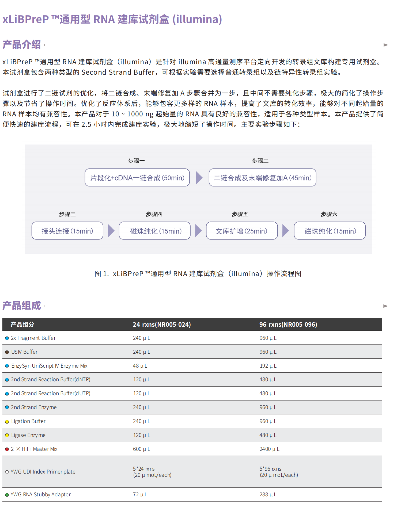The width and height of the screenshot is (420, 511).
Task: Click the YWG UDI Index Primer plate name
Action: click(43, 472)
